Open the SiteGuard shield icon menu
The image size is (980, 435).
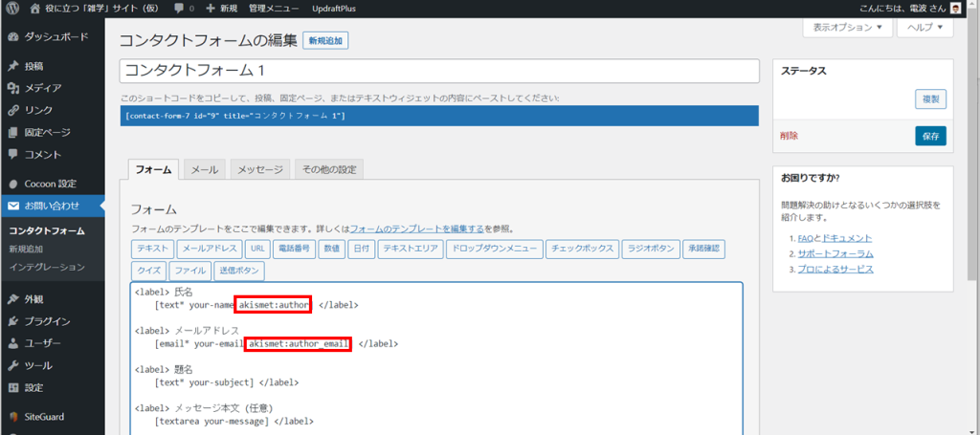pyautogui.click(x=13, y=417)
